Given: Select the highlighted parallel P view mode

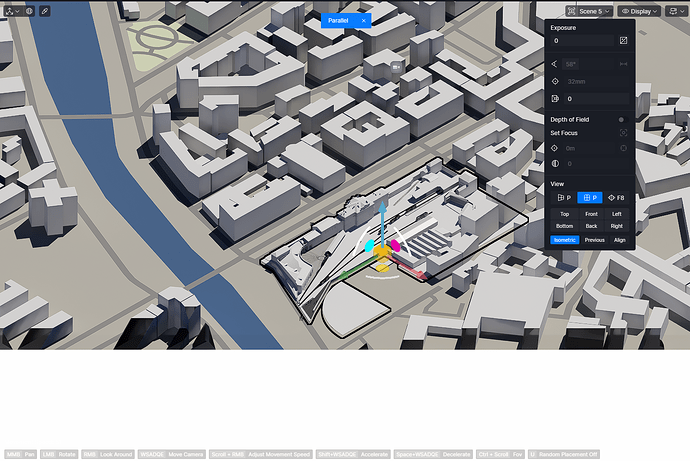Looking at the screenshot, I should [591, 198].
